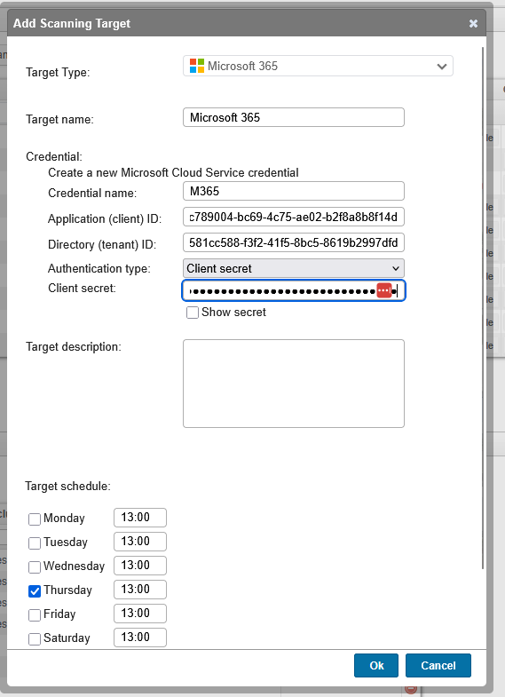The height and width of the screenshot is (697, 505).
Task: Tick the Friday schedule checkbox
Action: [34, 615]
